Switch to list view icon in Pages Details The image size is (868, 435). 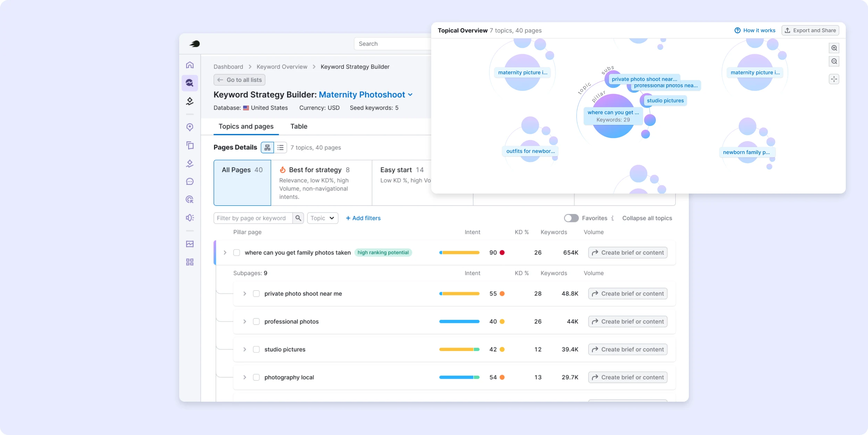(281, 148)
